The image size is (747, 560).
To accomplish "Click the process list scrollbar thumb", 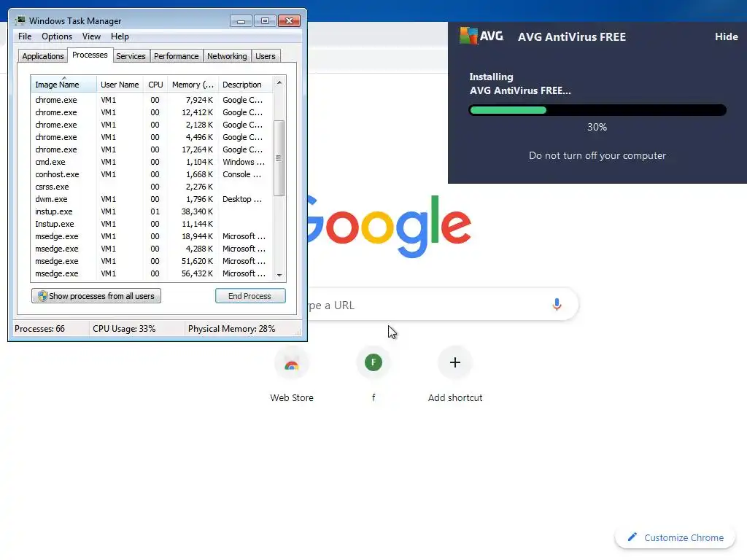I will pos(279,158).
